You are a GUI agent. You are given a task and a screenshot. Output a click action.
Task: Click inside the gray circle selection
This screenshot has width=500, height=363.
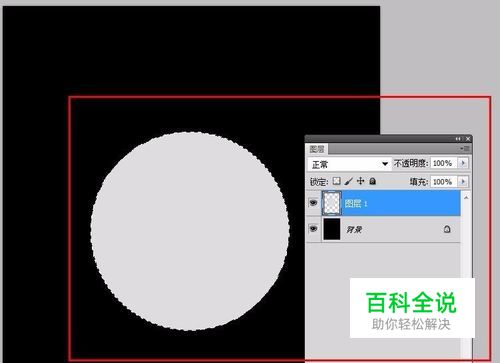click(190, 231)
